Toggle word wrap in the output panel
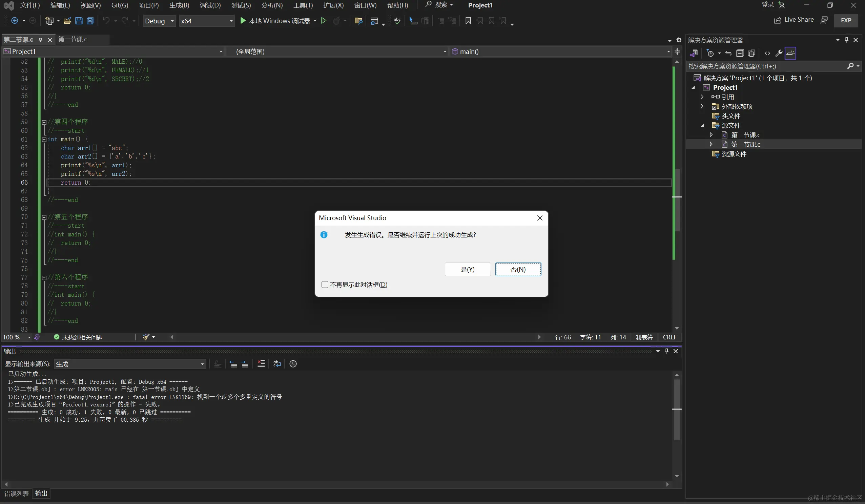The image size is (865, 504). point(277,364)
